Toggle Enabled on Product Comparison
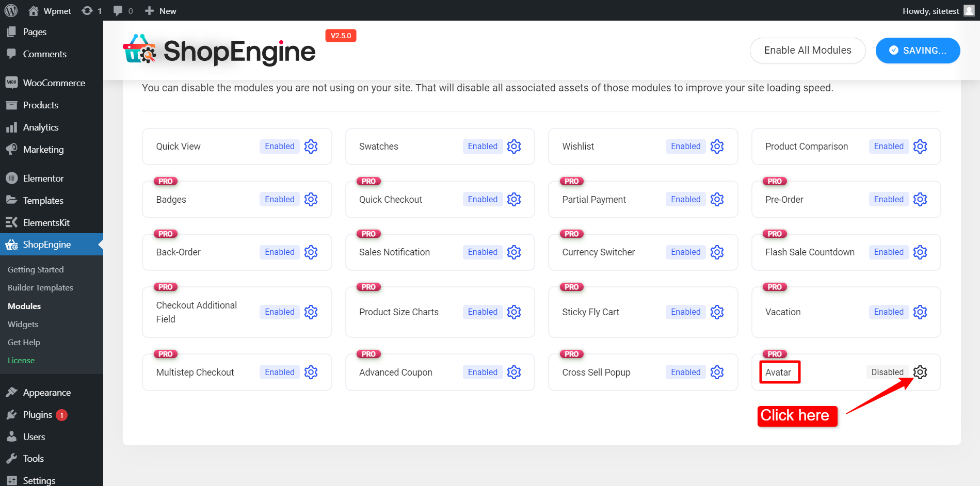The width and height of the screenshot is (980, 486). [888, 147]
